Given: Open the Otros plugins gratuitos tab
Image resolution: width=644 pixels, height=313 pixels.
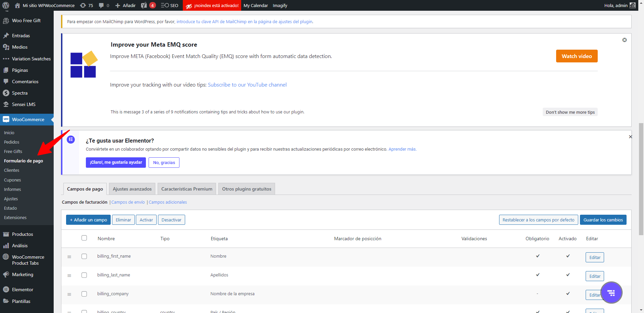Looking at the screenshot, I should point(247,189).
